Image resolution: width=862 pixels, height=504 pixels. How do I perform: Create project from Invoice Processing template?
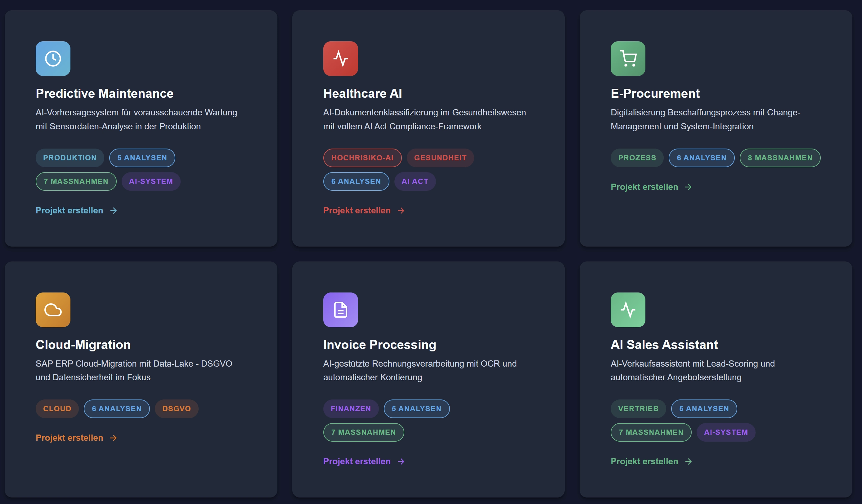[x=357, y=462]
